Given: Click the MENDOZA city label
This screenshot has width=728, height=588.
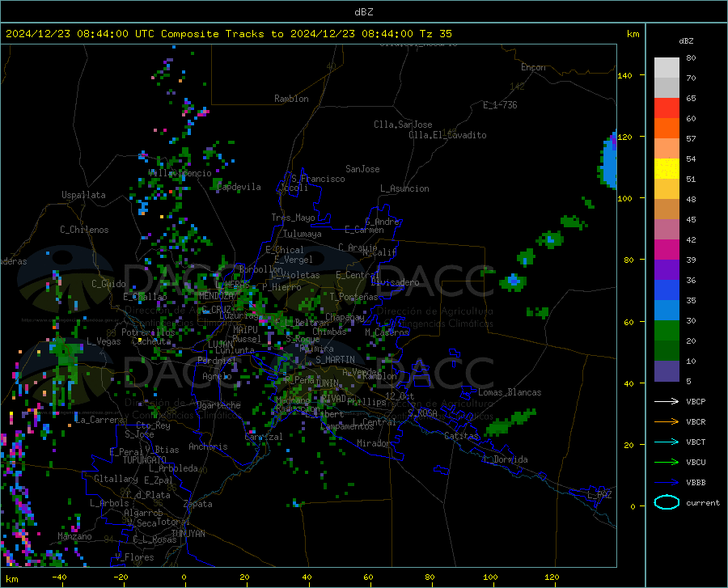Looking at the screenshot, I should [216, 296].
